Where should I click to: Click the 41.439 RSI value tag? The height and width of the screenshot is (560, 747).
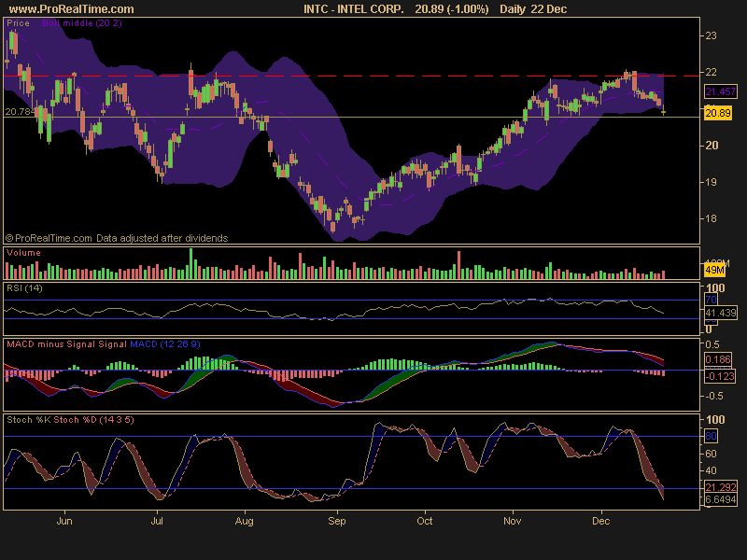pyautogui.click(x=720, y=313)
